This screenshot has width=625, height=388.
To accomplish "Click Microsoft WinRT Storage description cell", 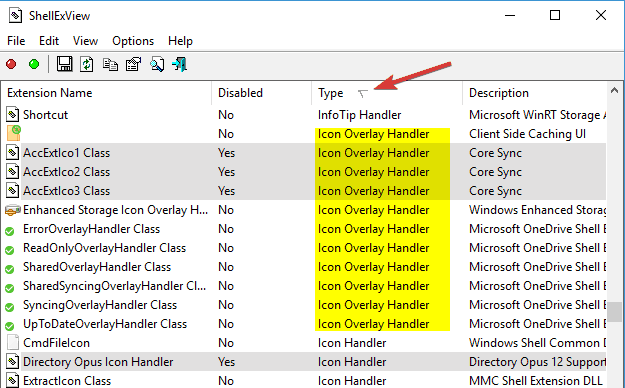I will click(x=538, y=115).
